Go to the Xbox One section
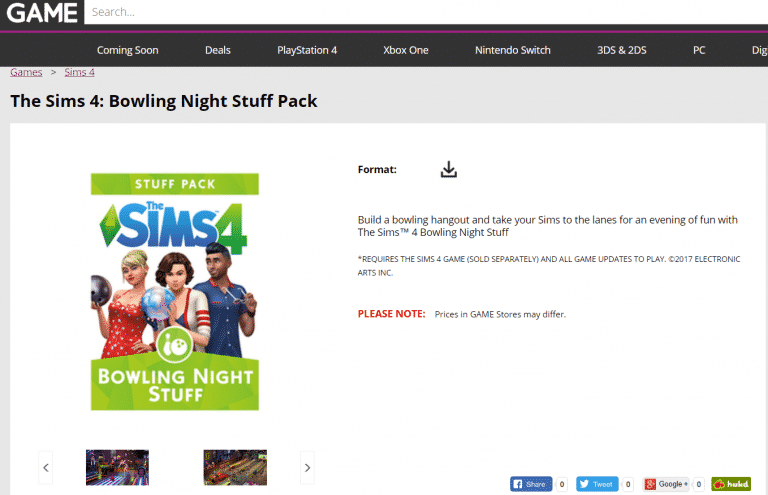Viewport: 768px width, 495px height. (x=406, y=50)
